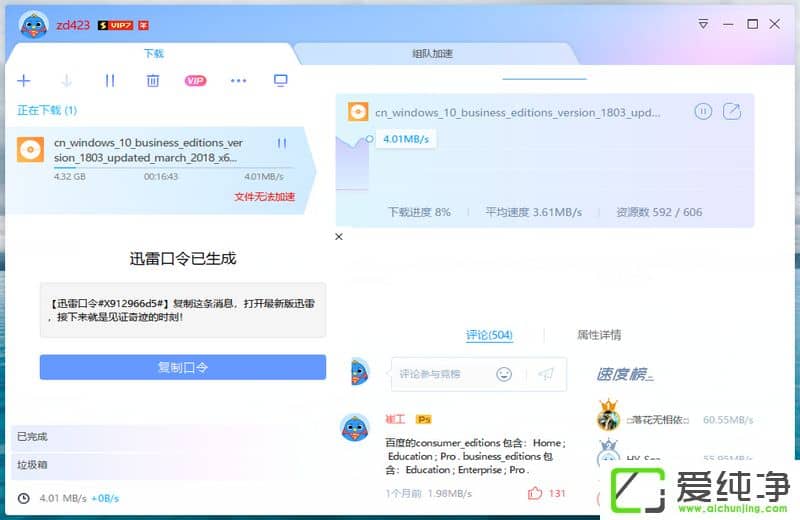Click the 迅雷口令已生成 heading
This screenshot has width=800, height=520.
tap(183, 259)
